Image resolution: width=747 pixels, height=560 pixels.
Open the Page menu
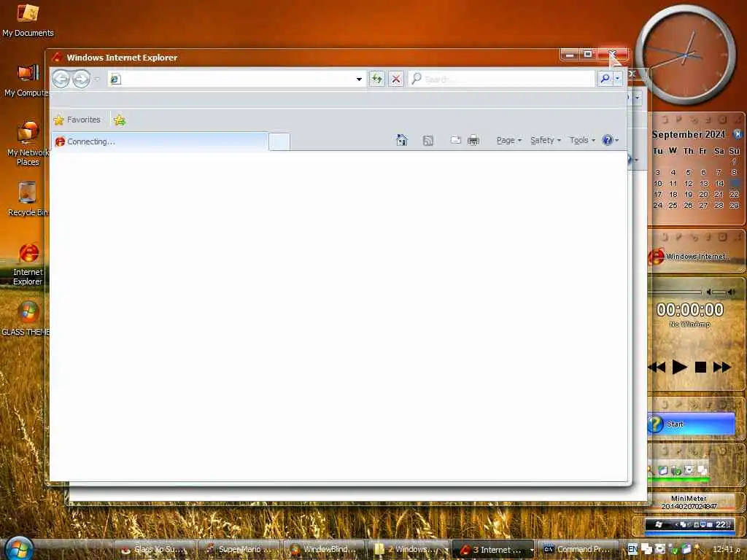[x=508, y=141]
